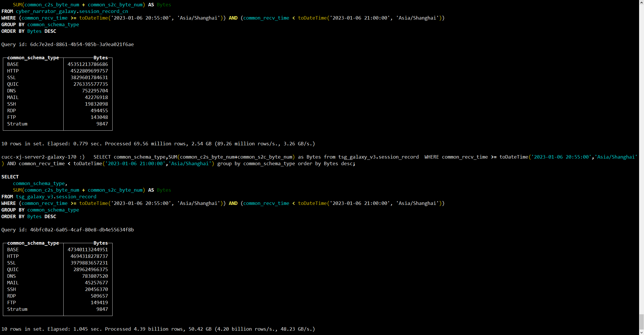Click the standalone SELECT keyword line
Viewport: 644px width, 335px height.
10,177
